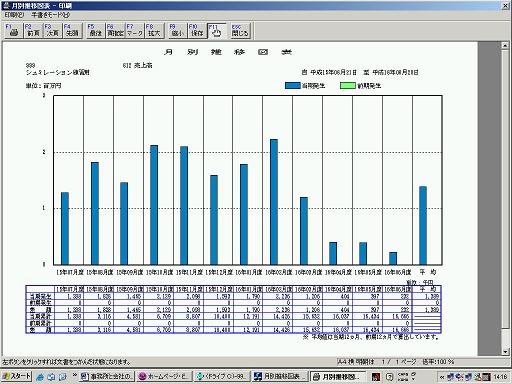Go to next page with F3 次頁
This screenshot has height=384, width=512.
(x=52, y=31)
